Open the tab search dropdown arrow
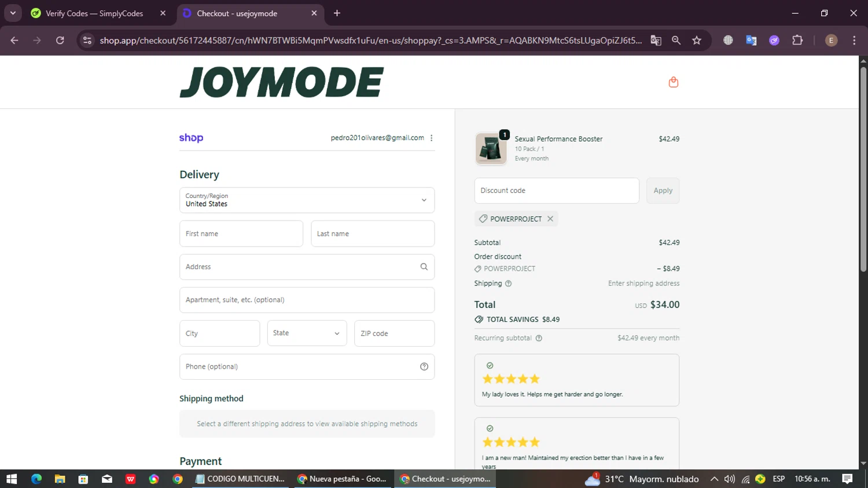868x488 pixels. [x=13, y=13]
